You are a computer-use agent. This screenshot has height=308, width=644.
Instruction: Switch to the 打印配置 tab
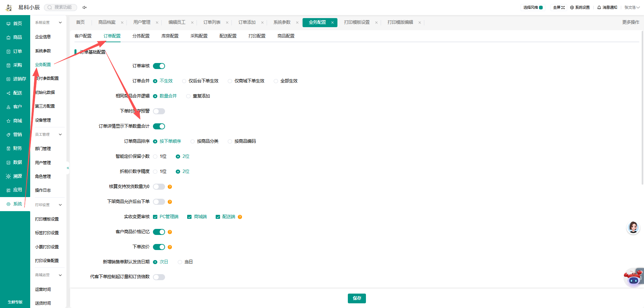(x=257, y=36)
